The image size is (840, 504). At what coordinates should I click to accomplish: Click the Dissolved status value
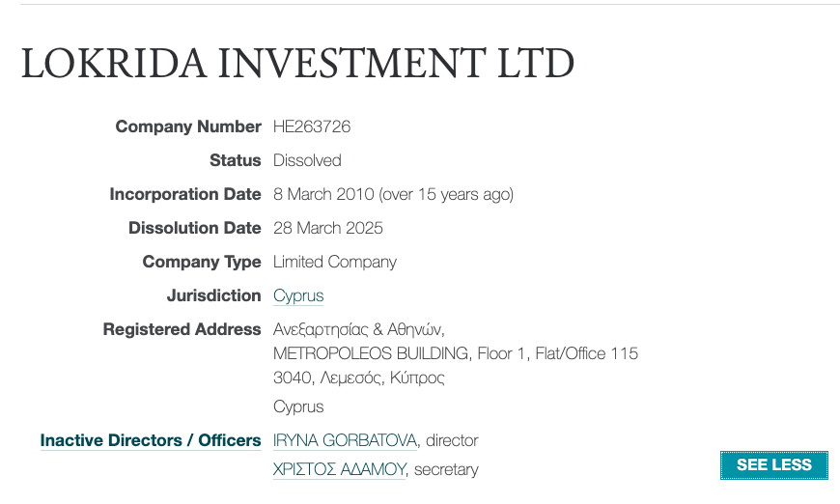[x=307, y=160]
